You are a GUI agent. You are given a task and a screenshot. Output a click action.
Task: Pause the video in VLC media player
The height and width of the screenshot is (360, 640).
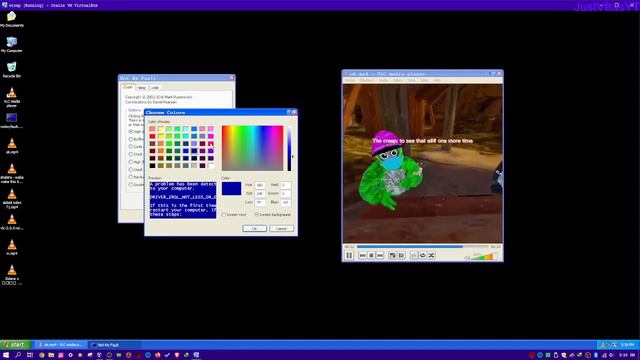349,256
